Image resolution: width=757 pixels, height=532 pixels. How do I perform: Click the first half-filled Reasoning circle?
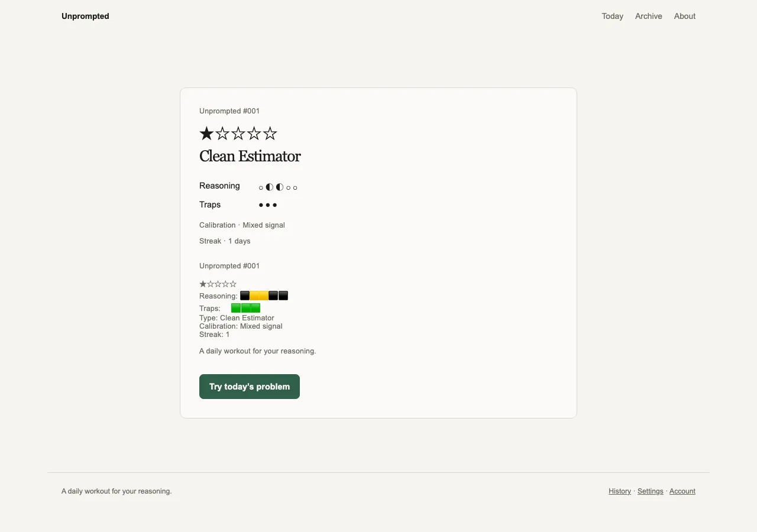coord(270,187)
